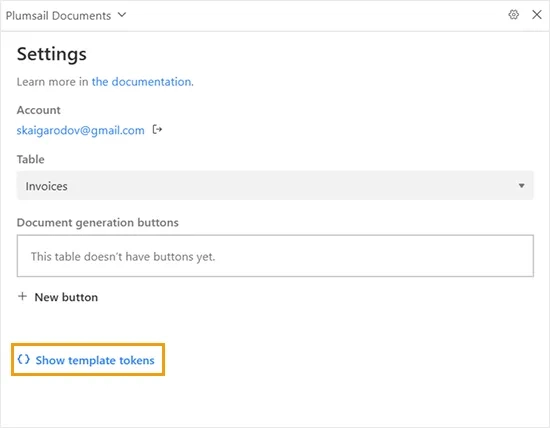Click the braces icon for template tokens
The height and width of the screenshot is (428, 550).
tap(24, 359)
